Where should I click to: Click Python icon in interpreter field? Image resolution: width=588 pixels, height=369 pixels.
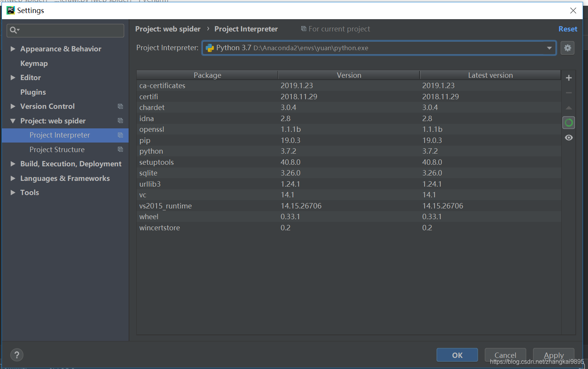[209, 48]
